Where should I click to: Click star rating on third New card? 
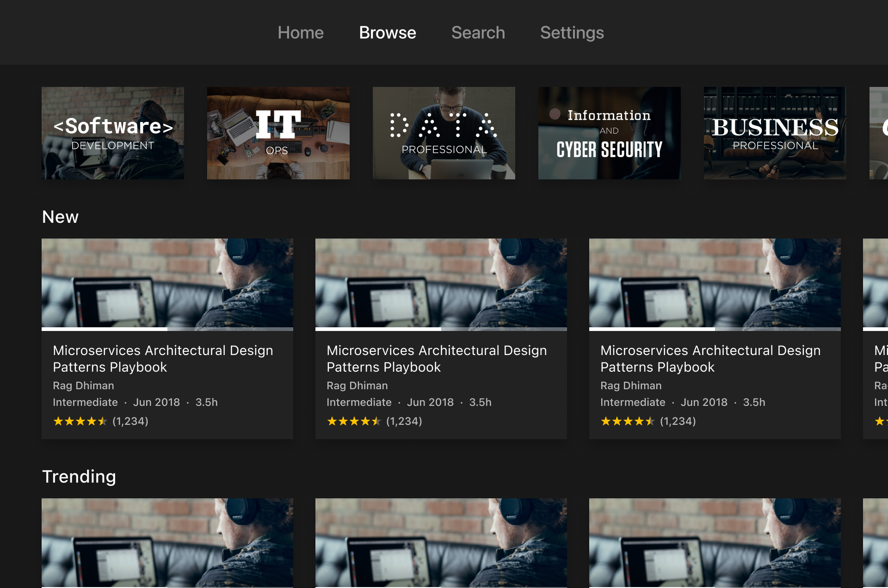click(x=628, y=421)
